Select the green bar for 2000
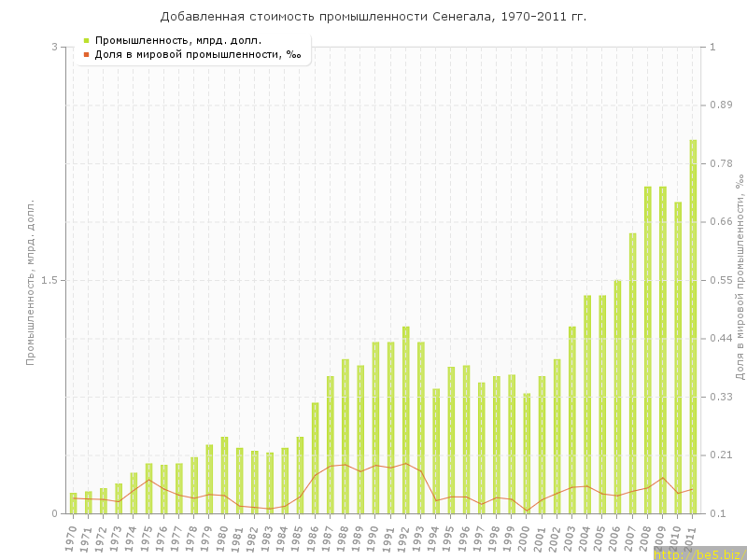This screenshot has width=747, height=560. point(527,454)
